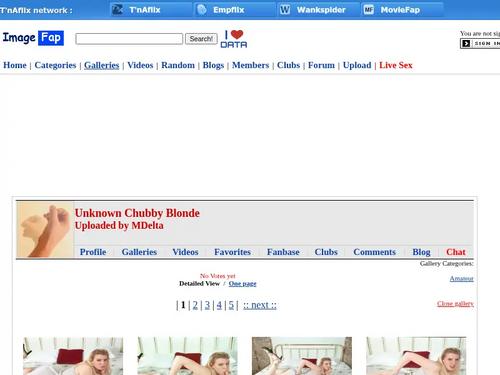Open Videos in the top navigation bar
The height and width of the screenshot is (375, 500).
[140, 65]
